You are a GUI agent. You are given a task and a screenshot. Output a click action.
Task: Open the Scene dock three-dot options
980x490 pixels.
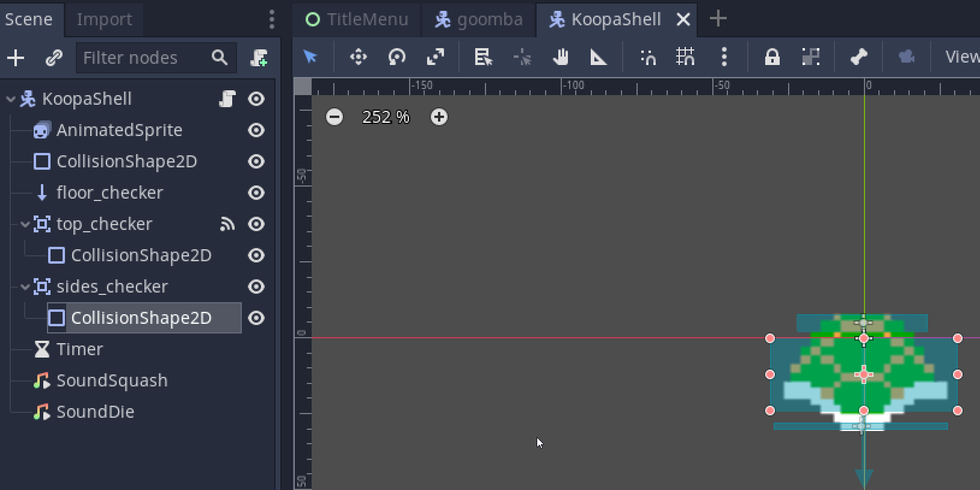pos(272,19)
